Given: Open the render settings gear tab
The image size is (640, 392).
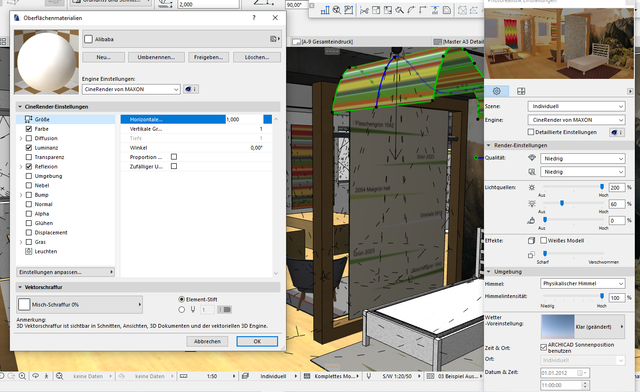Looking at the screenshot, I should 496,91.
